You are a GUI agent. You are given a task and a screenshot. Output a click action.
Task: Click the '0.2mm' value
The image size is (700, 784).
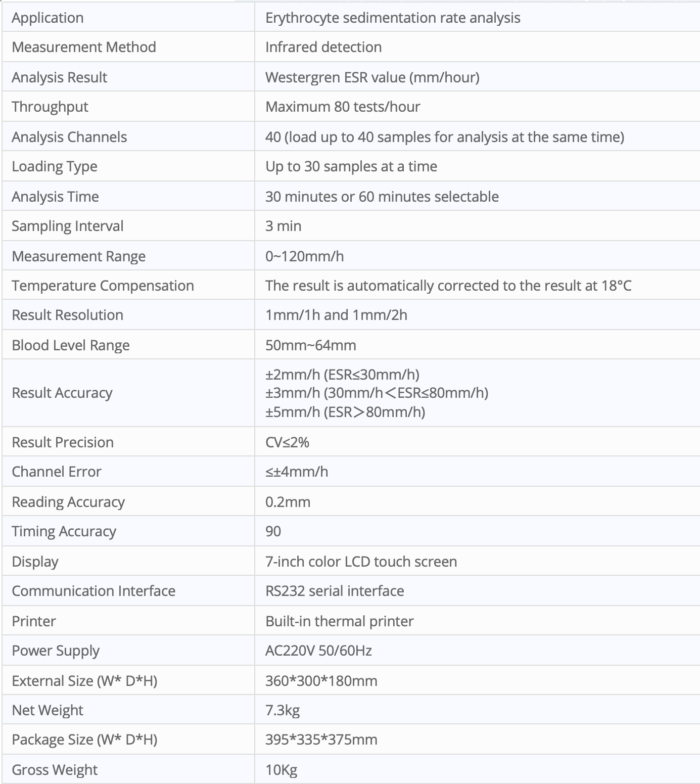288,502
